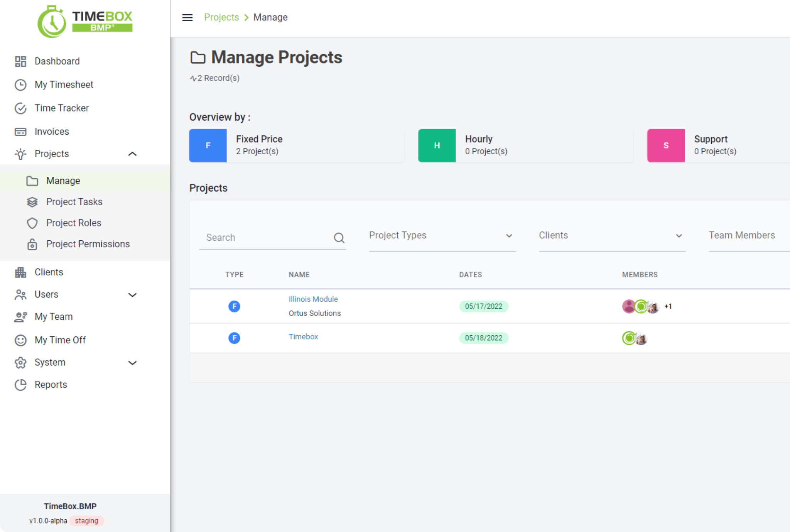
Task: Click the Projects lightbulb icon
Action: pos(20,154)
